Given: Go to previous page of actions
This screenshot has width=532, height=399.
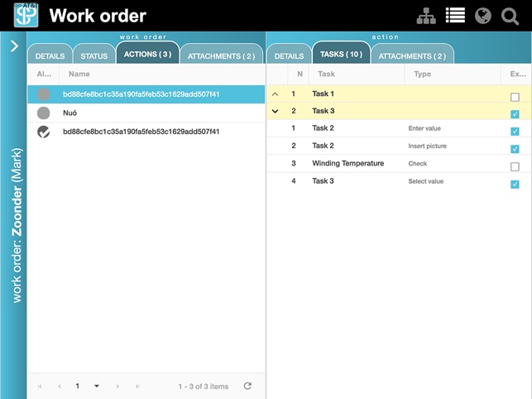Looking at the screenshot, I should [60, 386].
